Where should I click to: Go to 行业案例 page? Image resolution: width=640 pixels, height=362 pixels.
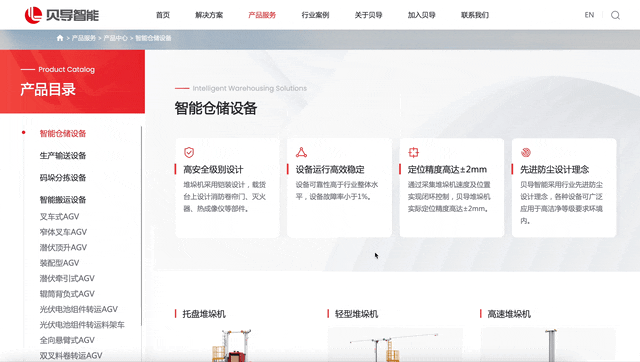click(x=315, y=15)
